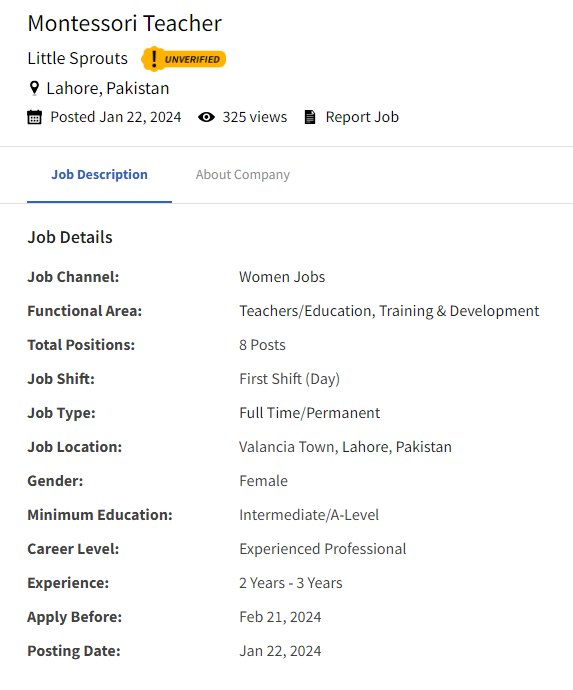The width and height of the screenshot is (573, 690).
Task: Click the Job Details heading
Action: 70,238
